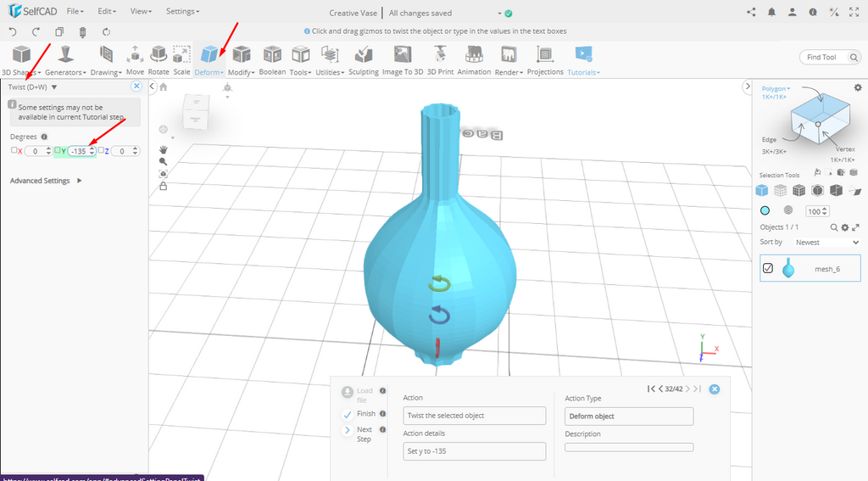The image size is (868, 481).
Task: Click the copy object icon
Action: tap(59, 31)
